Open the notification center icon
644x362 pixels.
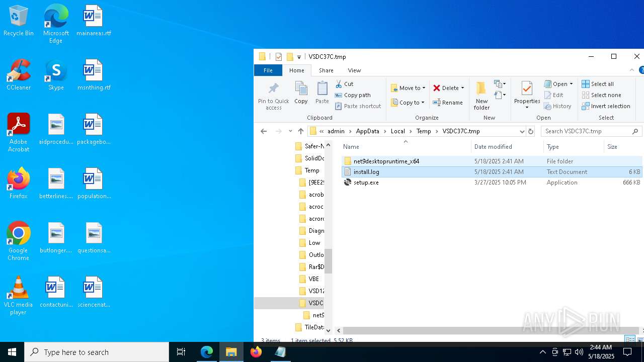tap(627, 352)
